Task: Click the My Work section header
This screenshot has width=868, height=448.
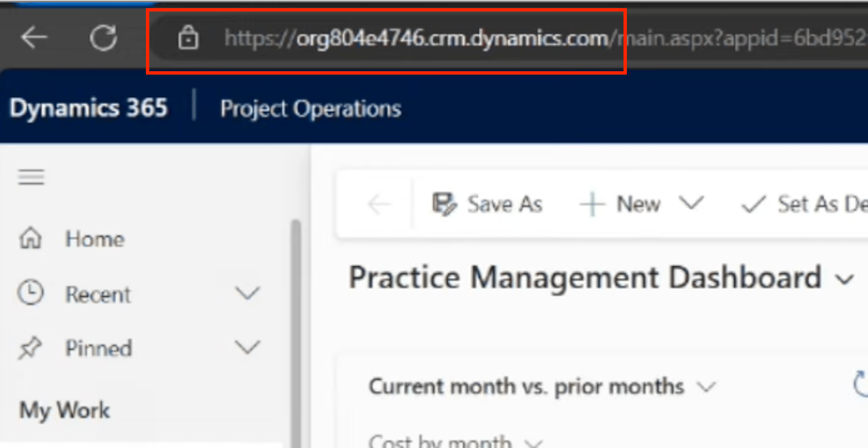Action: point(65,410)
